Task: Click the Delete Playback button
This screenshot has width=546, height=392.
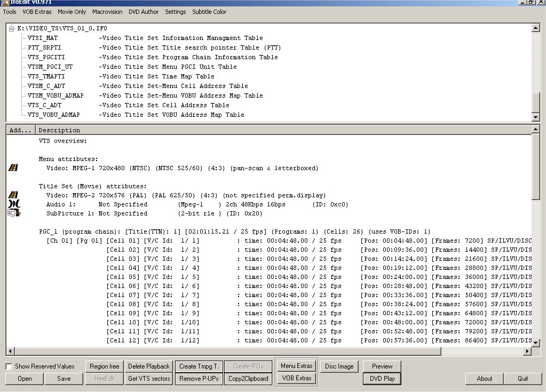Action: point(149,366)
